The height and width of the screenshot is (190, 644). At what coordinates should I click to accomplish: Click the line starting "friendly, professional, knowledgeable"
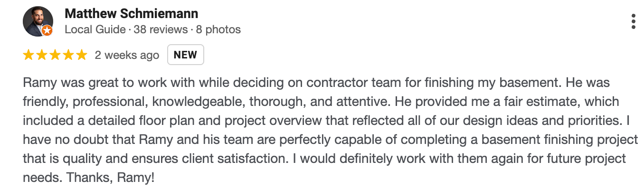click(x=322, y=102)
